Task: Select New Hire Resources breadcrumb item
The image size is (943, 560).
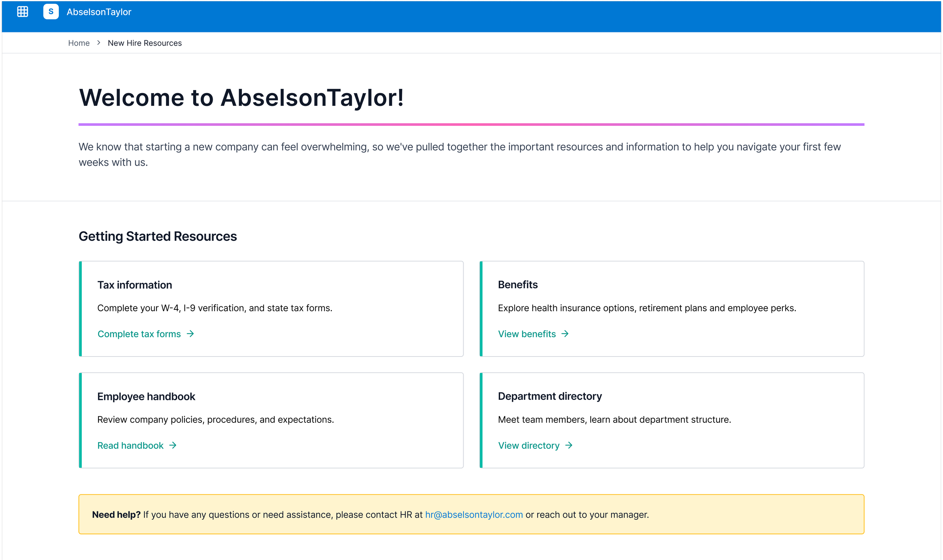Action: [x=144, y=43]
